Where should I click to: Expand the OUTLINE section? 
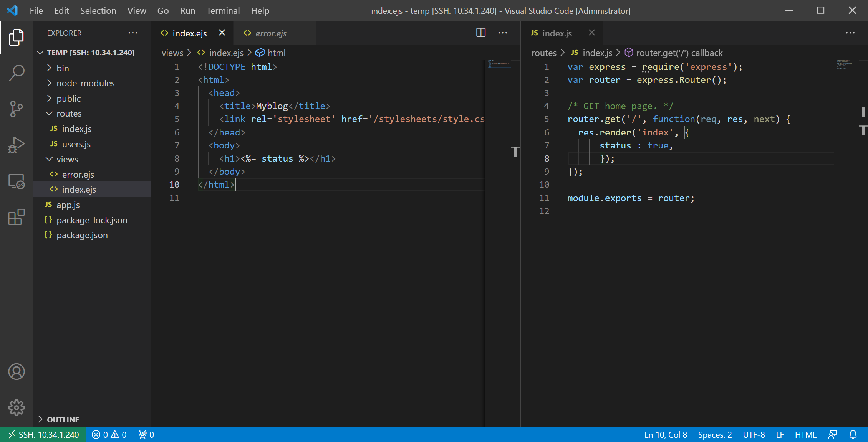click(63, 420)
